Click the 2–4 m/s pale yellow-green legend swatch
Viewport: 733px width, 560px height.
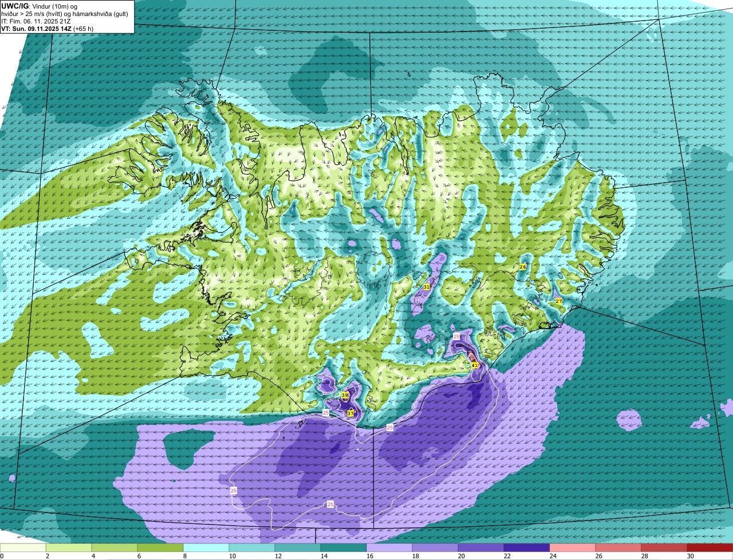(x=69, y=547)
